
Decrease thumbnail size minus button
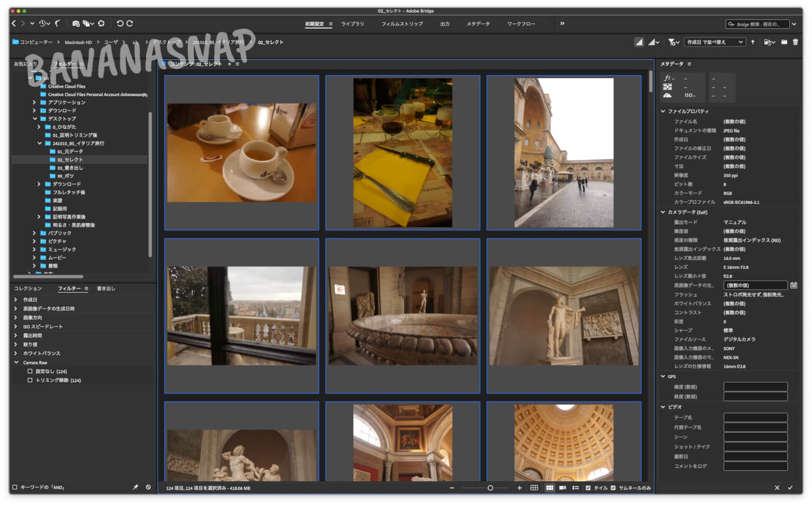[x=452, y=488]
